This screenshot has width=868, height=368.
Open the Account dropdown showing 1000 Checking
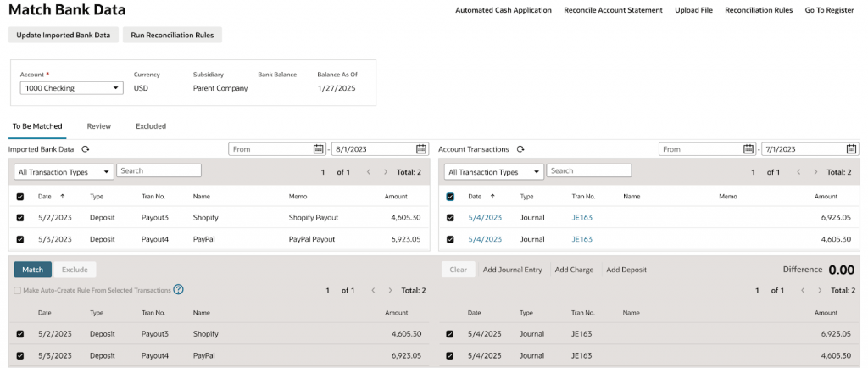[x=71, y=88]
